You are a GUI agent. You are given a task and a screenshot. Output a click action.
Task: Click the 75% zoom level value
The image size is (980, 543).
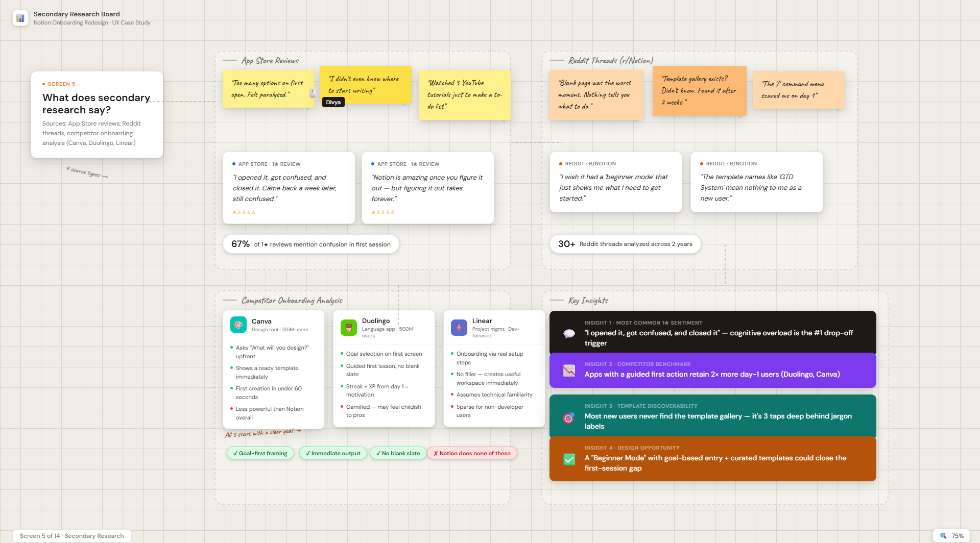[x=958, y=536]
